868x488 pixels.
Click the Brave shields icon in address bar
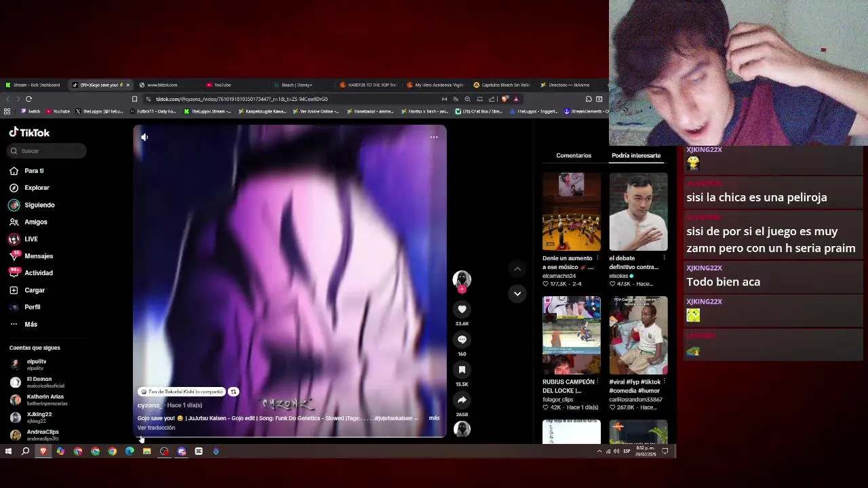[505, 99]
